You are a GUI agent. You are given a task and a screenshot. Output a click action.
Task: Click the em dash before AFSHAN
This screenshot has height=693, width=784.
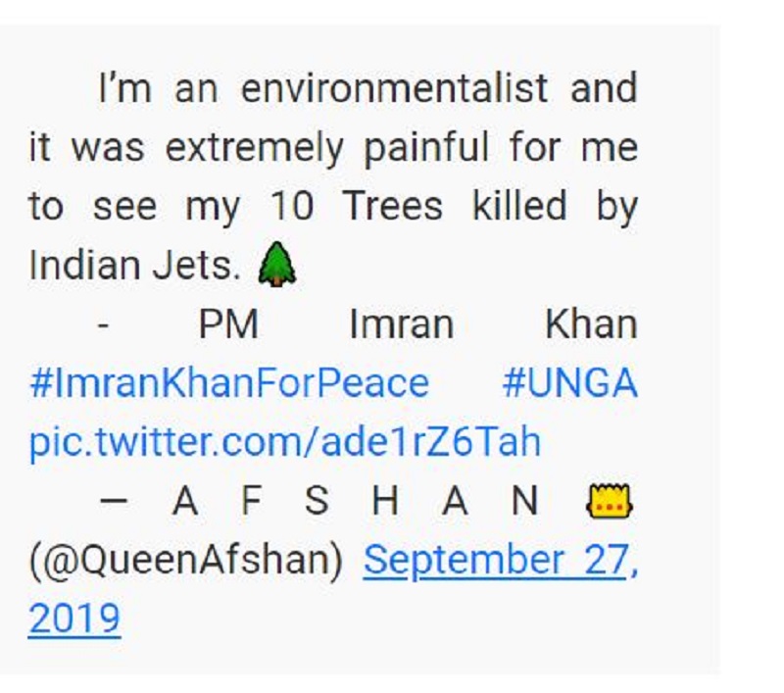click(114, 500)
